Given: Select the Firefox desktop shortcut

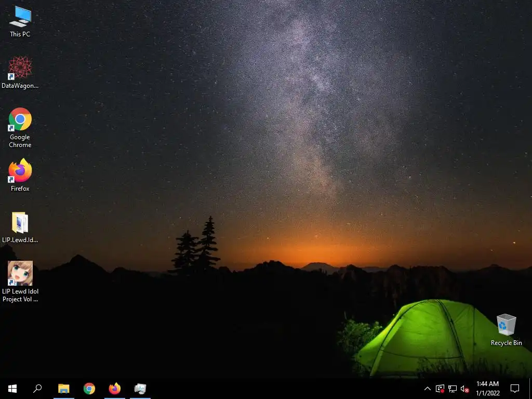Looking at the screenshot, I should pos(20,175).
